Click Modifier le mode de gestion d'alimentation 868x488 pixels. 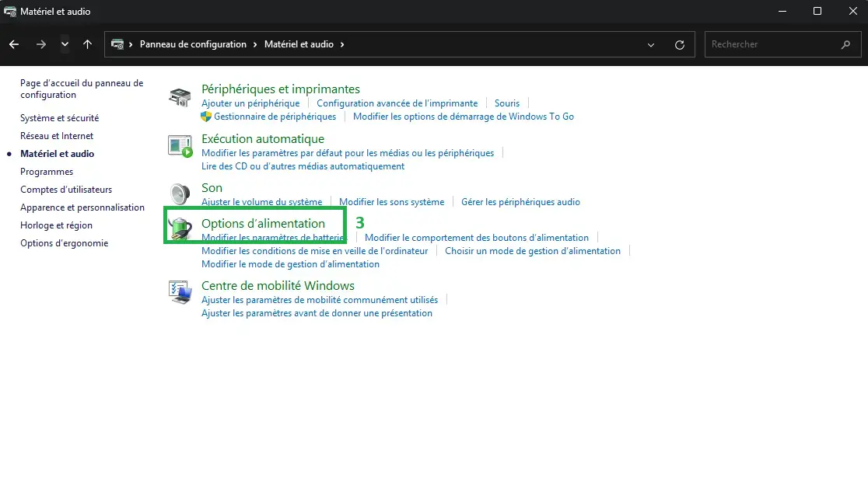pos(290,264)
